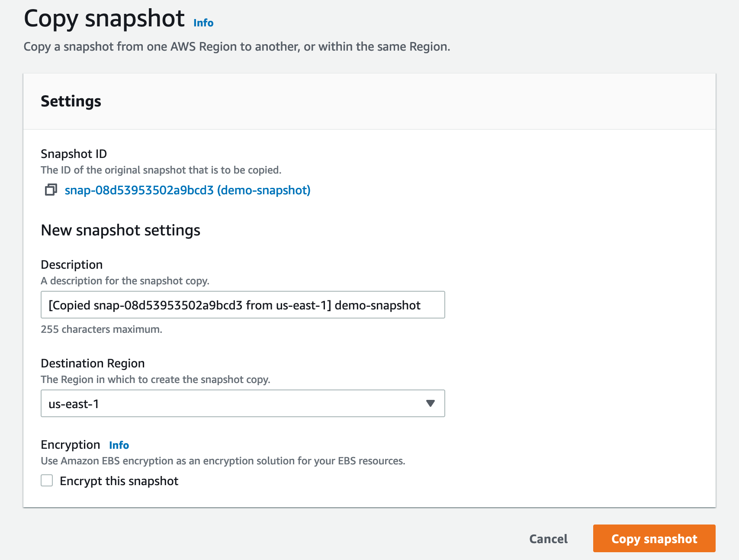The height and width of the screenshot is (560, 739).
Task: Click the '255 characters maximum' hint text
Action: pos(101,329)
